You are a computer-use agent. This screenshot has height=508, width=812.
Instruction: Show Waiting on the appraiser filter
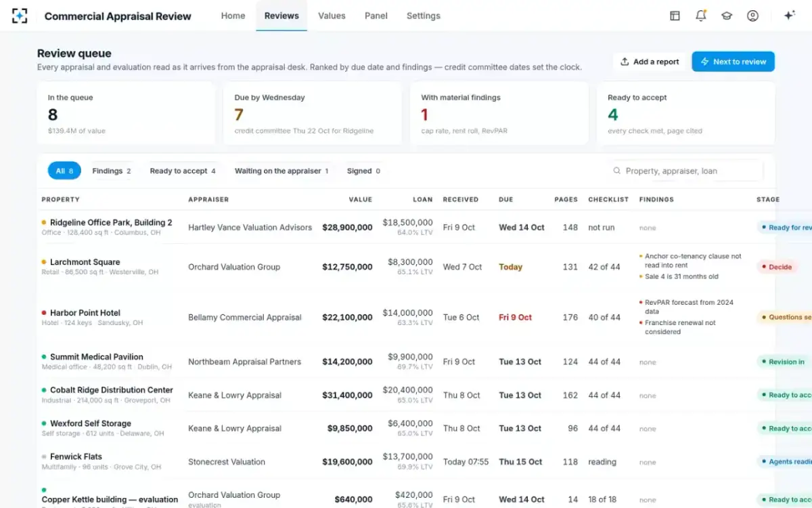(x=281, y=171)
